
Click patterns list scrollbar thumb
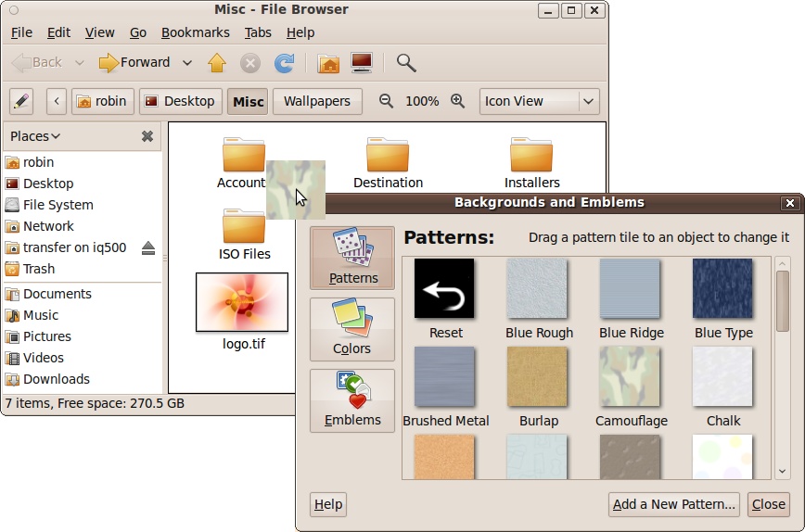[783, 301]
